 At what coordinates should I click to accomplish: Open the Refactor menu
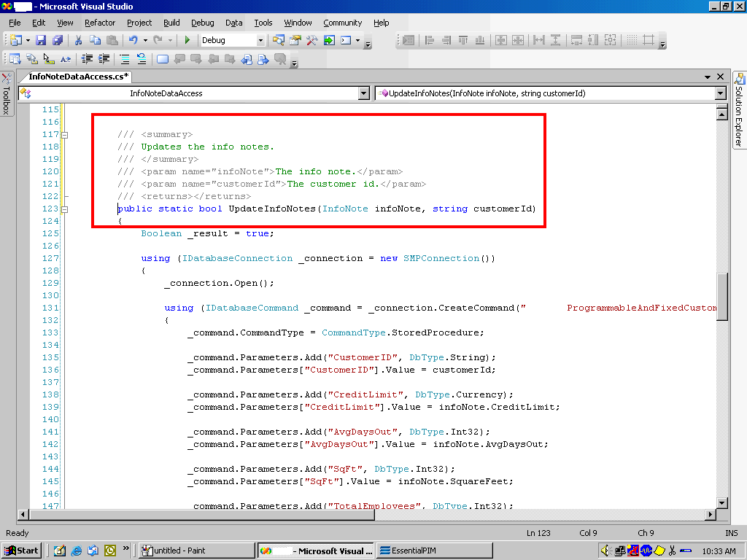[x=101, y=23]
